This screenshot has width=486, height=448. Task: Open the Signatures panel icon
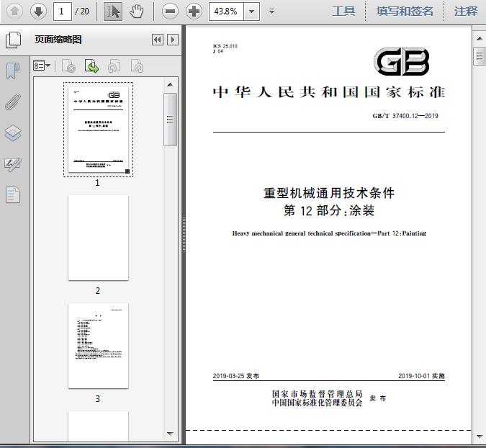coord(13,165)
